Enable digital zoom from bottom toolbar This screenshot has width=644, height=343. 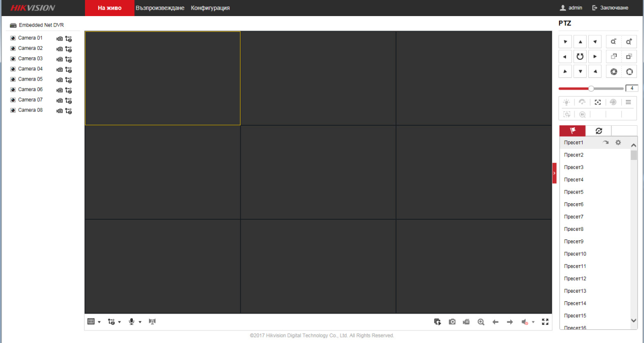coord(481,322)
